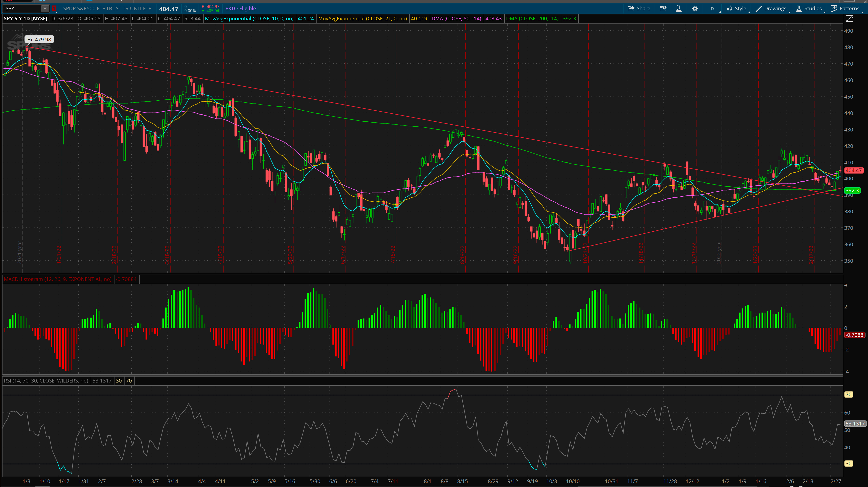Click the Share chart button

(639, 8)
